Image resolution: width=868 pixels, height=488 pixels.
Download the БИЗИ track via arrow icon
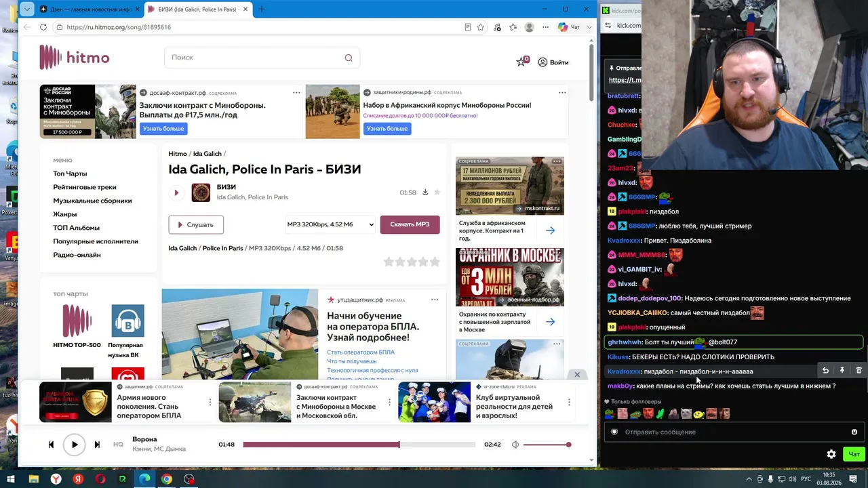click(425, 192)
